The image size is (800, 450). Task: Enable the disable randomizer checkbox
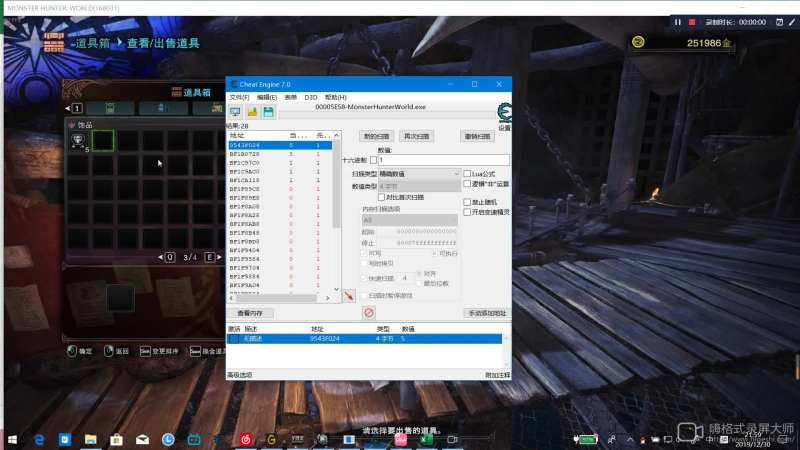[x=467, y=202]
